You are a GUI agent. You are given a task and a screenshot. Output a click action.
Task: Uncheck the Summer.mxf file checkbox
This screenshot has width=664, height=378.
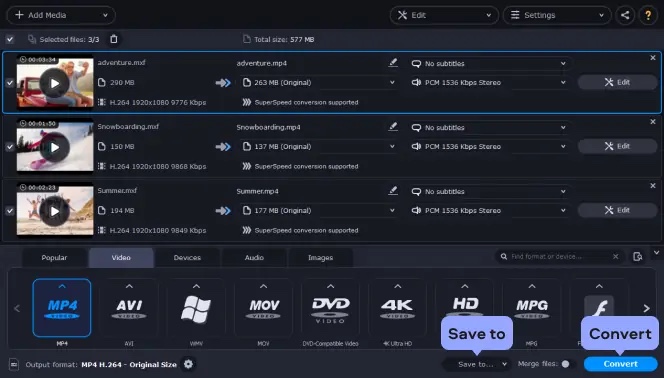pyautogui.click(x=10, y=211)
